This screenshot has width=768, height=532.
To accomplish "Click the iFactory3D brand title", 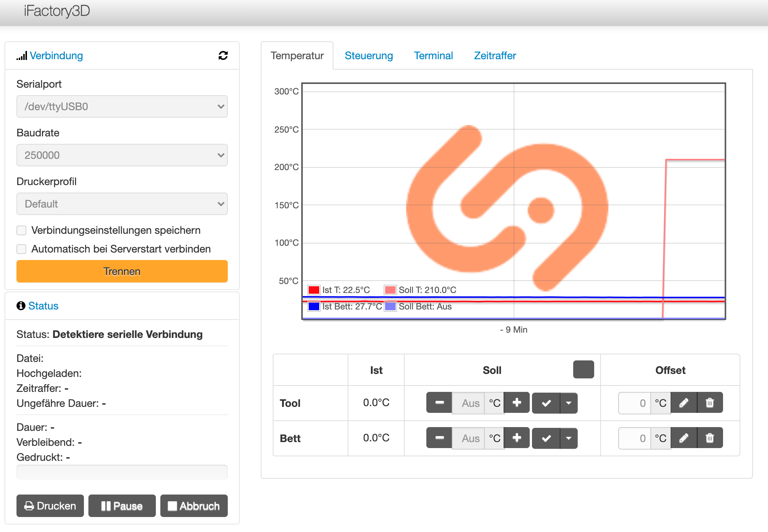I will pos(57,11).
